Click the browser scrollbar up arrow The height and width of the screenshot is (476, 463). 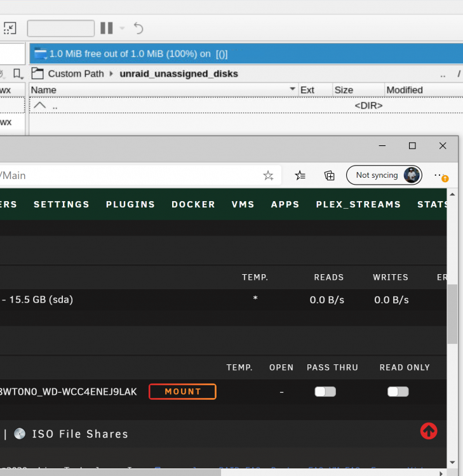[452, 194]
